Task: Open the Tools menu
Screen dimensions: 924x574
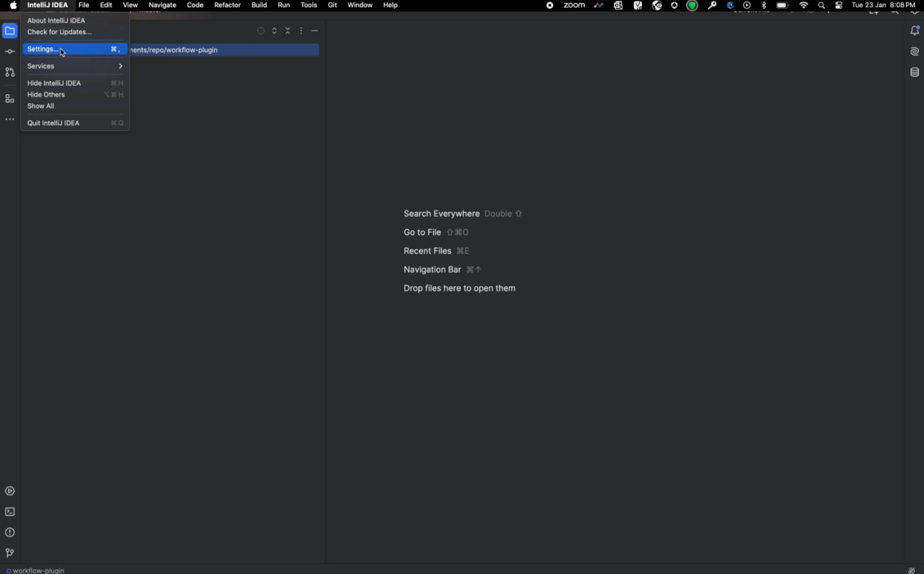Action: (x=309, y=5)
